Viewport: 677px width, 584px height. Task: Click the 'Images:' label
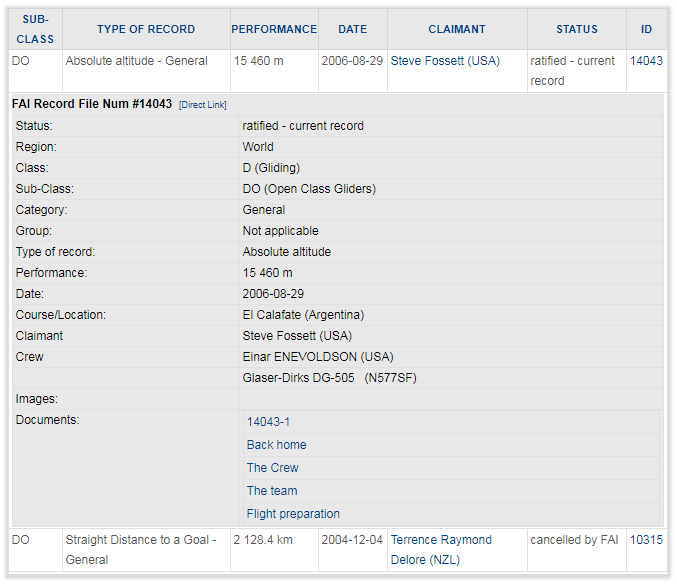(37, 399)
